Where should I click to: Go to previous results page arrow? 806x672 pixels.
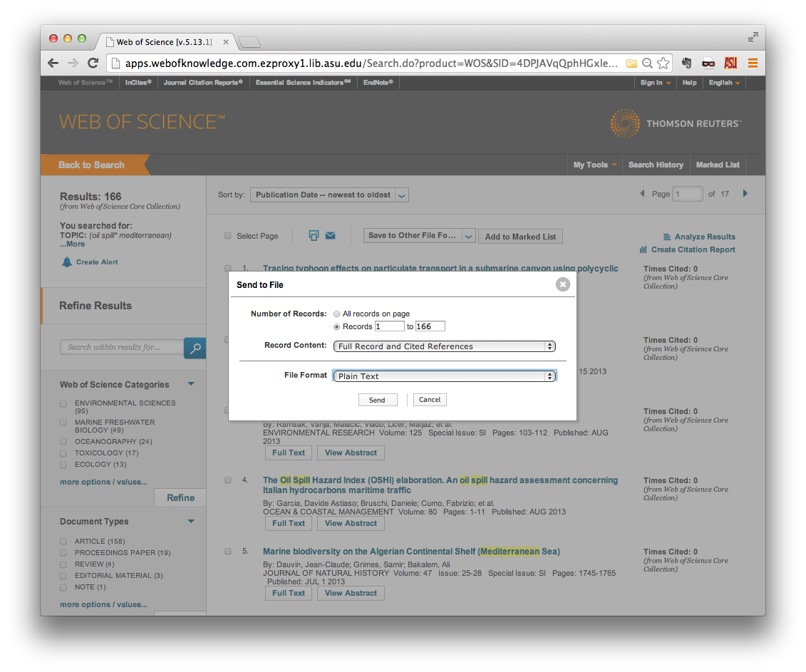(642, 193)
